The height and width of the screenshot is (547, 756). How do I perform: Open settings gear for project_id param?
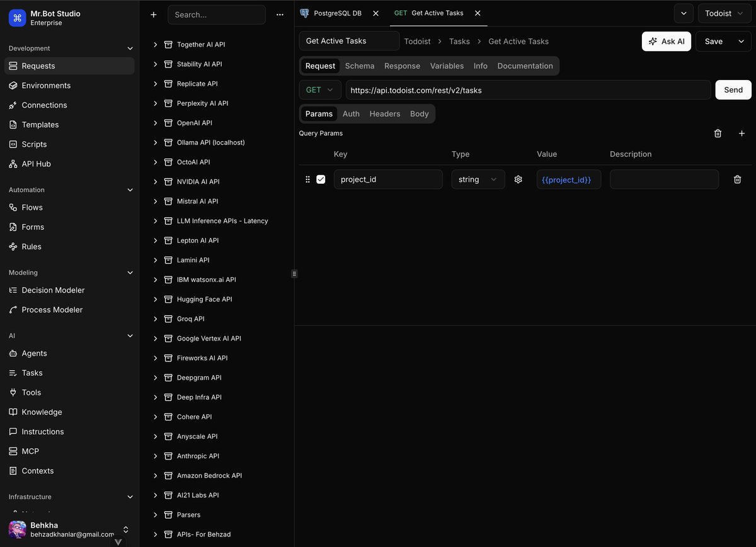click(x=518, y=179)
